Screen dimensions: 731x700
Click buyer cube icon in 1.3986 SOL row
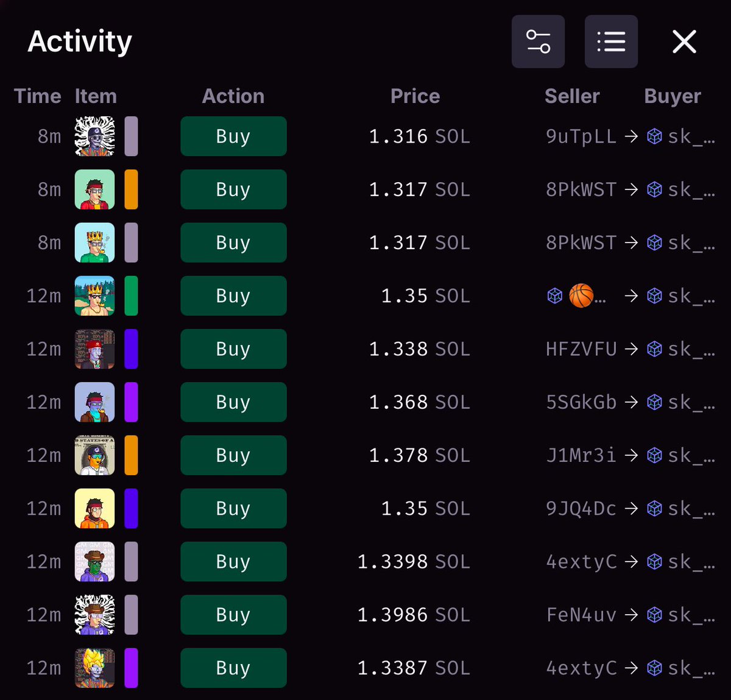654,615
